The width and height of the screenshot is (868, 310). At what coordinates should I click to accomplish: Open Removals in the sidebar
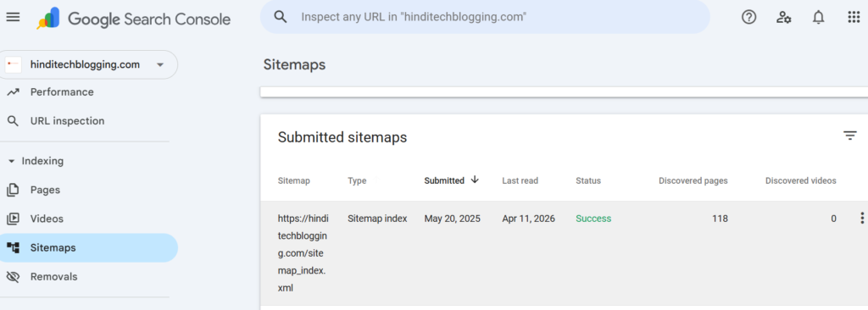(53, 276)
